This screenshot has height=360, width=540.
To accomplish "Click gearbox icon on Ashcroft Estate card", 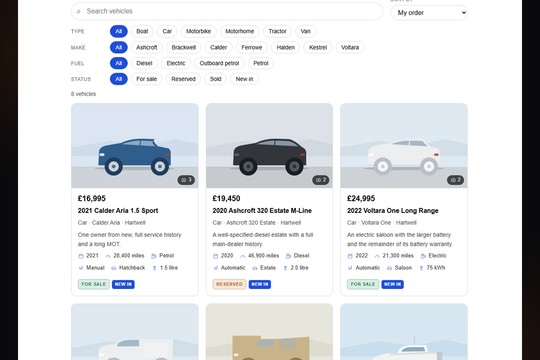I will pyautogui.click(x=216, y=268).
